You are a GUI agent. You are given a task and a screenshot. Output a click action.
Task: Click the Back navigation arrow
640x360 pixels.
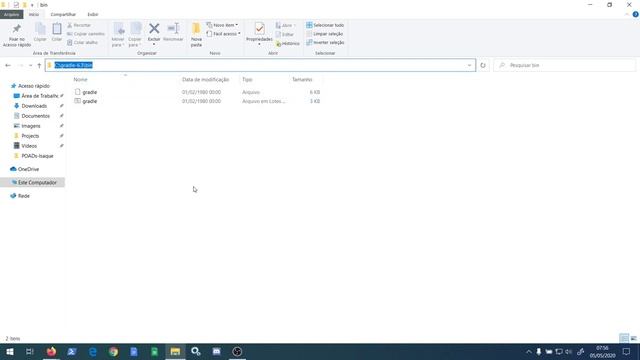pos(8,65)
